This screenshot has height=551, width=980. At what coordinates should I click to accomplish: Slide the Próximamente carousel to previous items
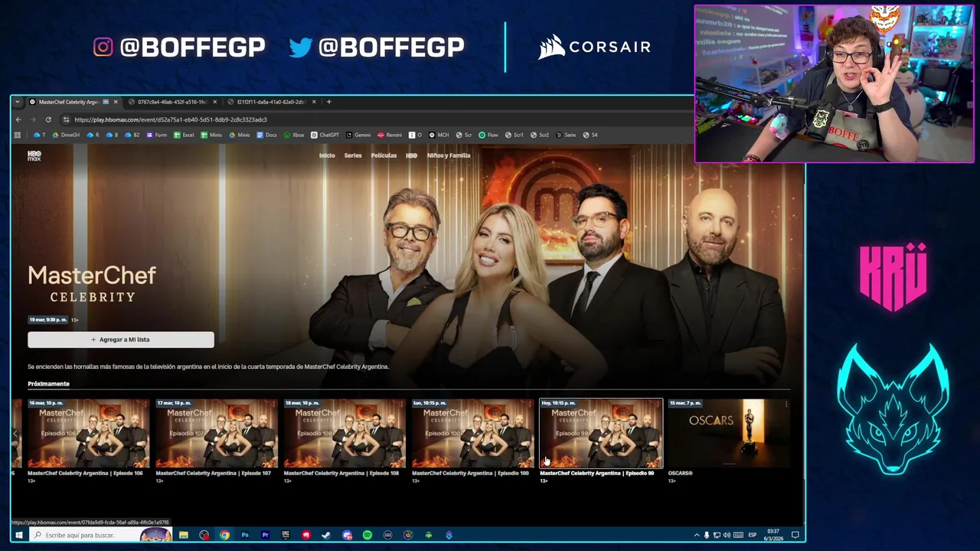[x=15, y=433]
